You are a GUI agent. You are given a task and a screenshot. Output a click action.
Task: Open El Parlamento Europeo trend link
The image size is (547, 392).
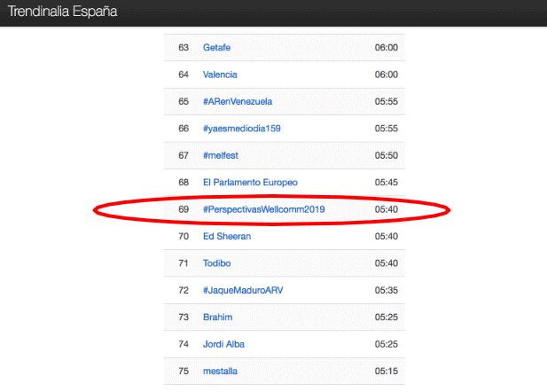[250, 182]
